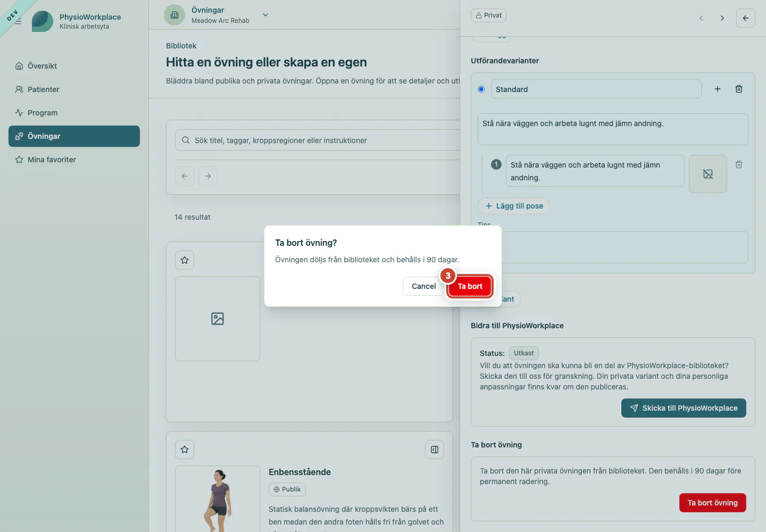Open the Översikt page in the sidebar
This screenshot has height=532, width=766.
[x=74, y=66]
